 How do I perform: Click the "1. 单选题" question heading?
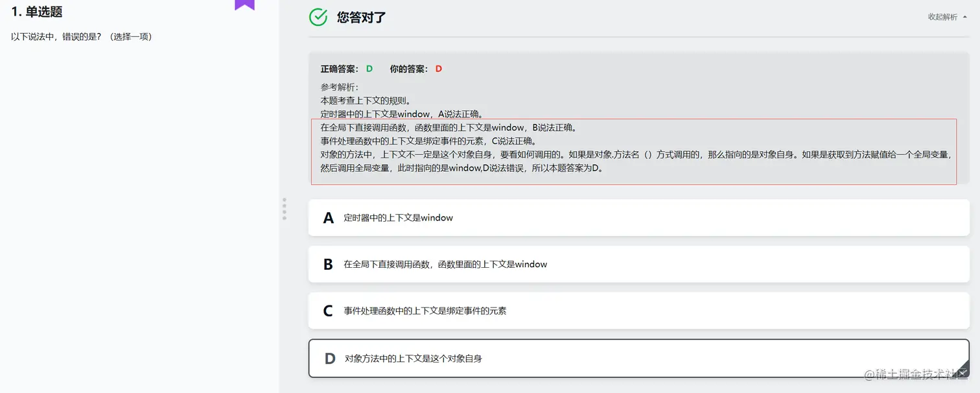pyautogui.click(x=37, y=12)
